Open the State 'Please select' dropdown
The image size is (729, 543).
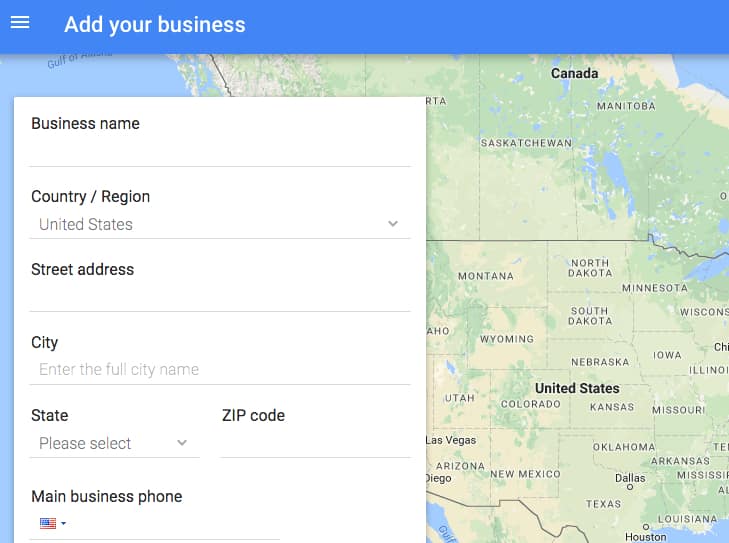(114, 443)
